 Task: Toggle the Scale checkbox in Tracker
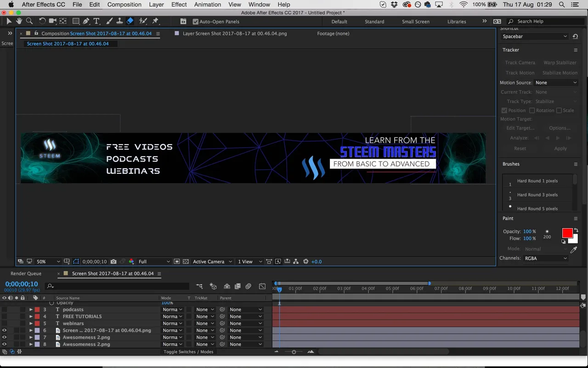559,110
